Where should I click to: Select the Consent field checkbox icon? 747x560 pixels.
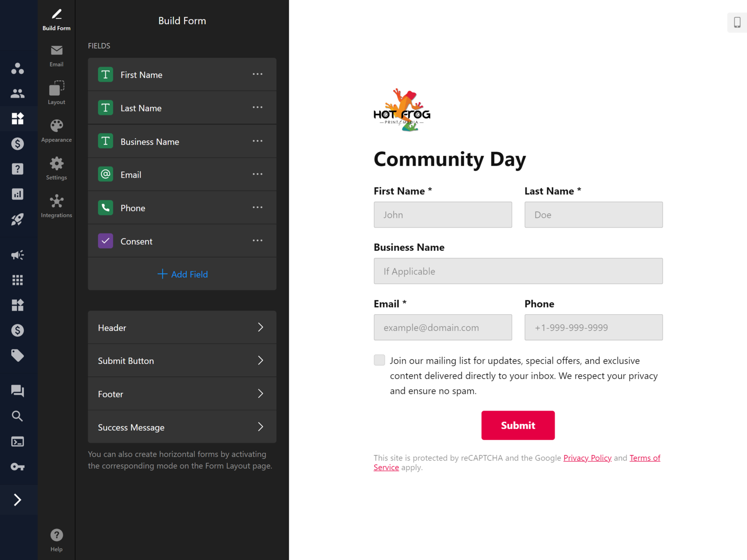point(105,241)
